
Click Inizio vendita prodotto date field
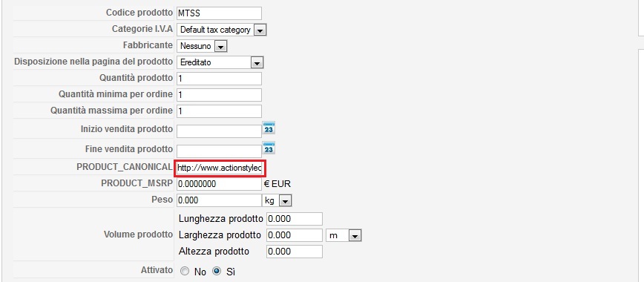point(219,131)
